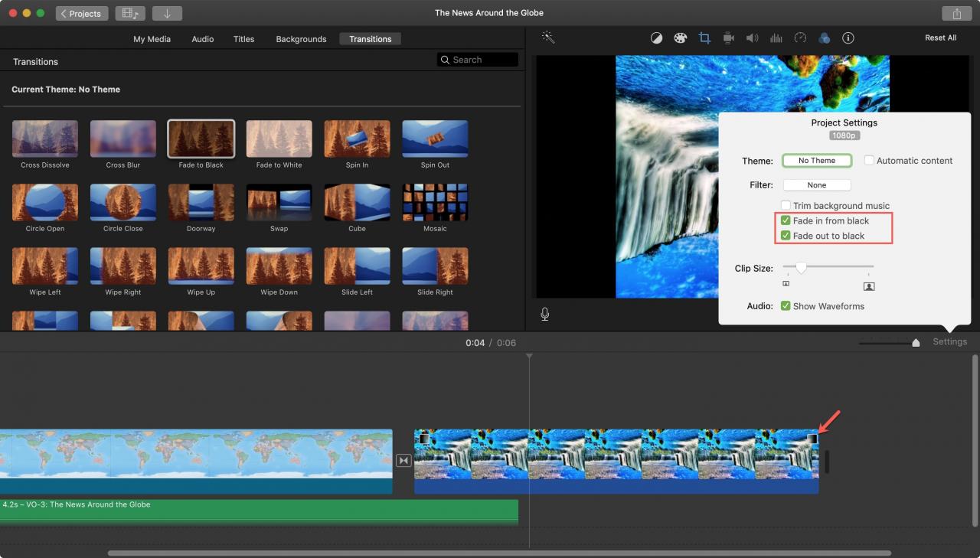This screenshot has width=980, height=558.
Task: Disable Fade in from black checkbox
Action: [786, 220]
